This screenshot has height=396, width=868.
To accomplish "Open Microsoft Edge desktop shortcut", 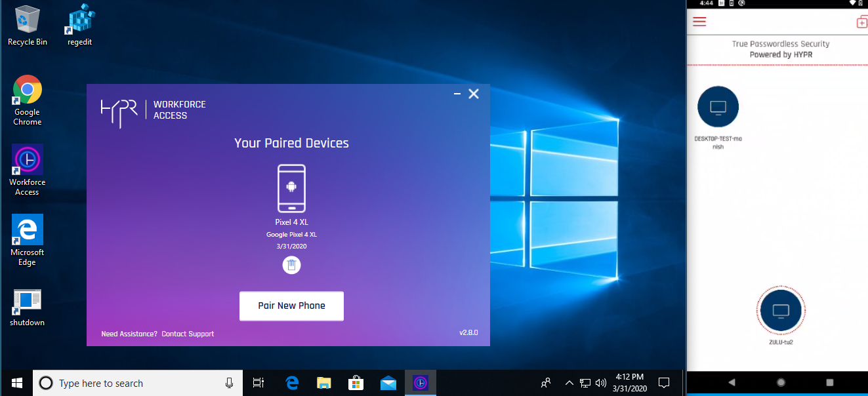I will click(28, 241).
